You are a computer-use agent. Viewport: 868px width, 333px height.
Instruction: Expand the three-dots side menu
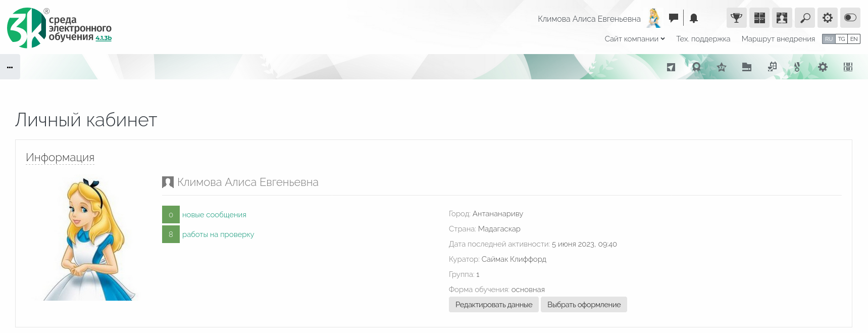pos(10,67)
